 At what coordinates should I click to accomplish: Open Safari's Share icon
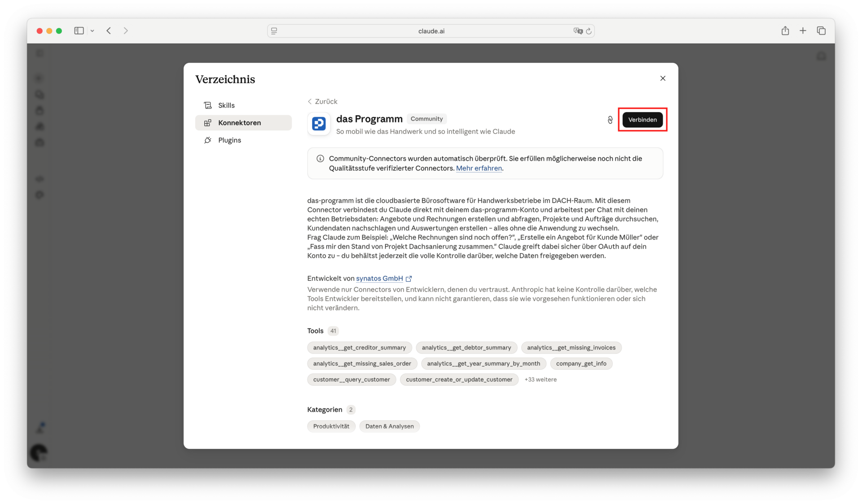(785, 31)
